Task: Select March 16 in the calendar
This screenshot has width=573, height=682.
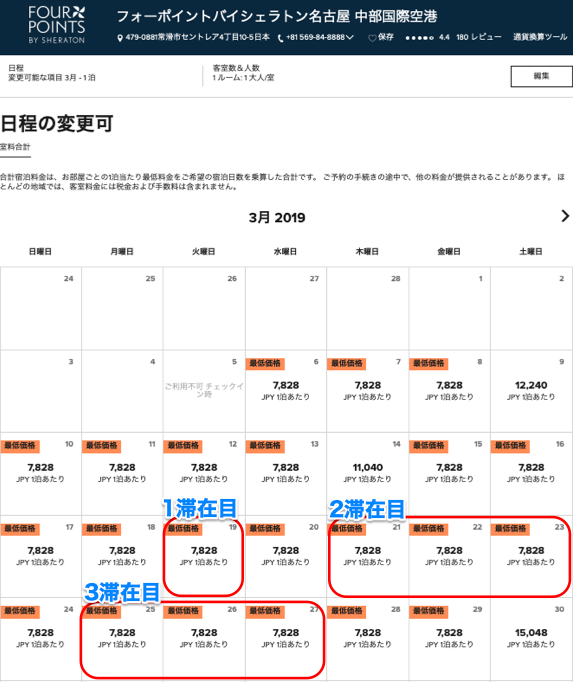Action: pyautogui.click(x=531, y=474)
